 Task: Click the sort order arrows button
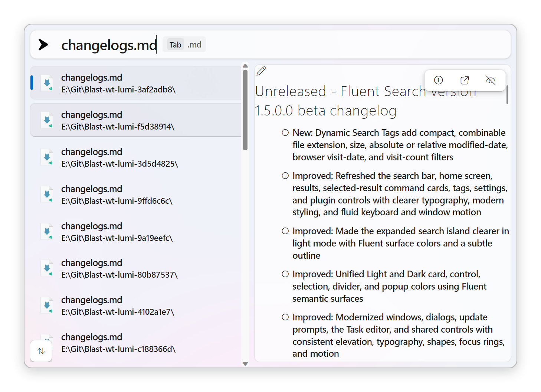tap(41, 351)
